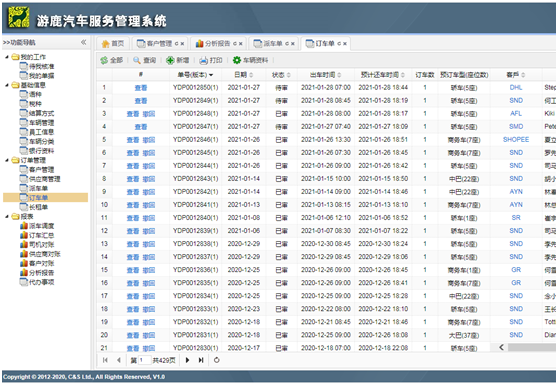Collapse the 基础信息 tree folder

point(7,85)
